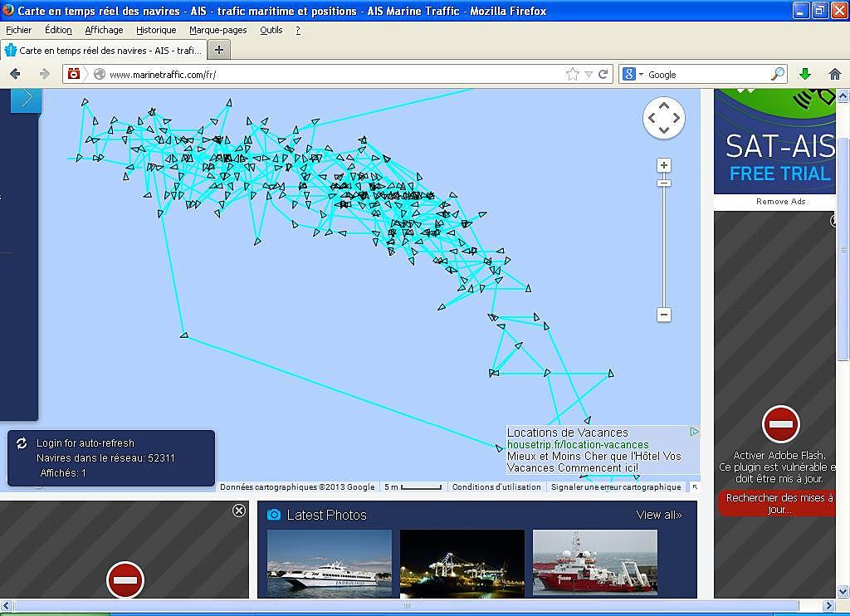850x616 pixels.
Task: Pan the map down using the pan control
Action: pos(664,130)
